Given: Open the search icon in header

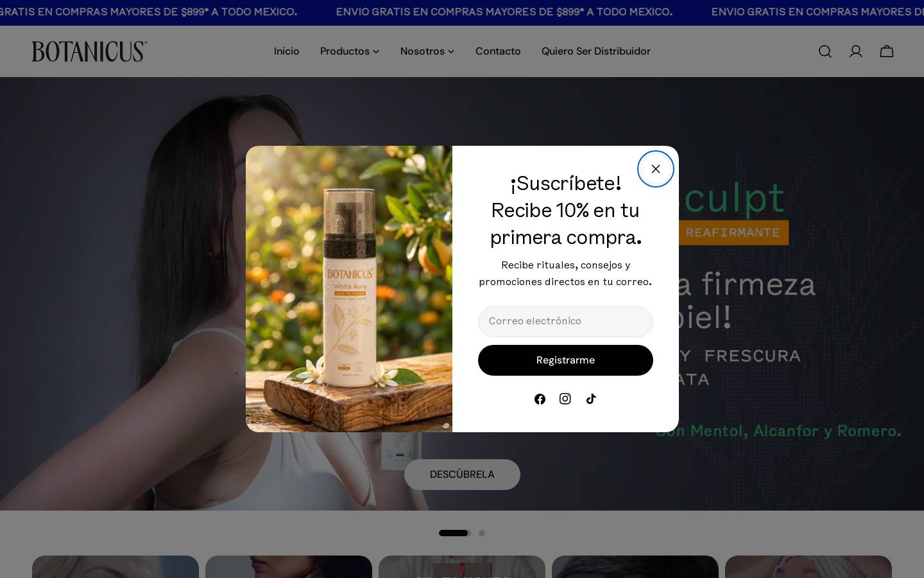Looking at the screenshot, I should point(825,51).
